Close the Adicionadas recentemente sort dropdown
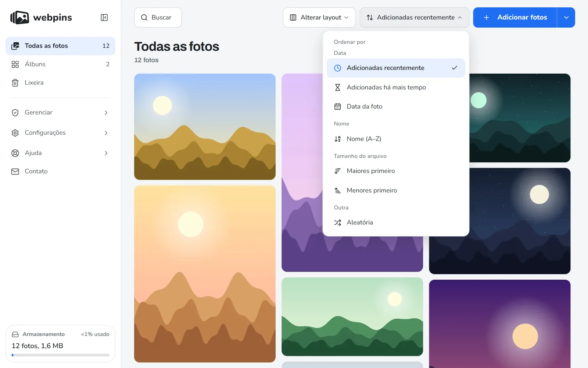588x368 pixels. click(414, 18)
